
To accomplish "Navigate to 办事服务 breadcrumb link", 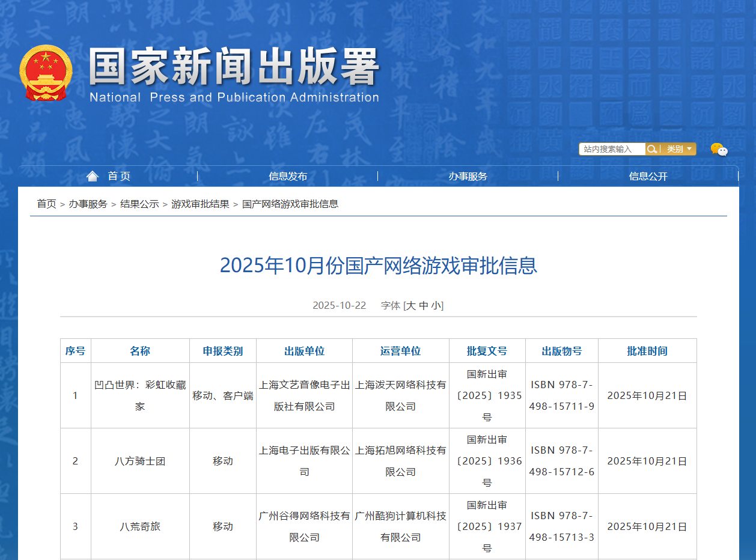I will (x=88, y=204).
